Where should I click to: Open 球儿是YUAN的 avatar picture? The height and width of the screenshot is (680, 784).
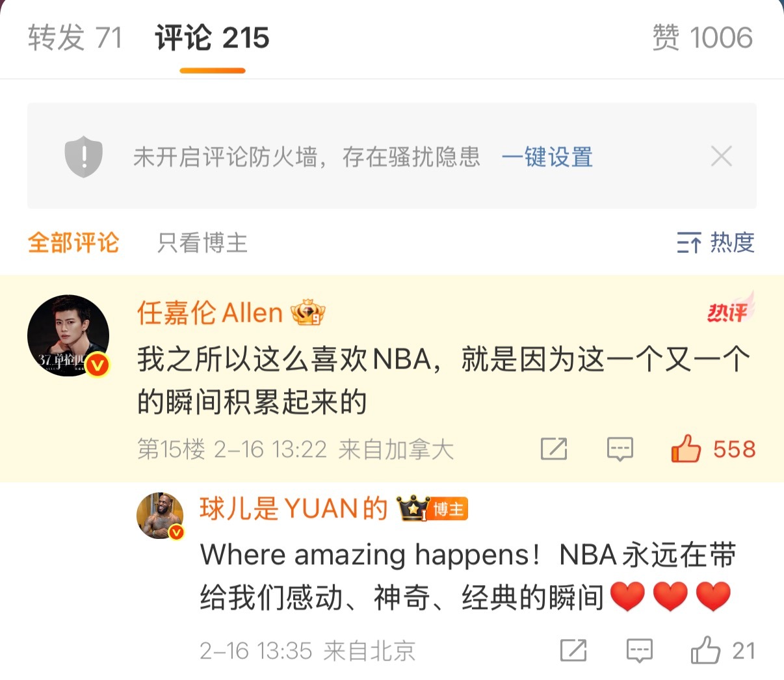(160, 516)
